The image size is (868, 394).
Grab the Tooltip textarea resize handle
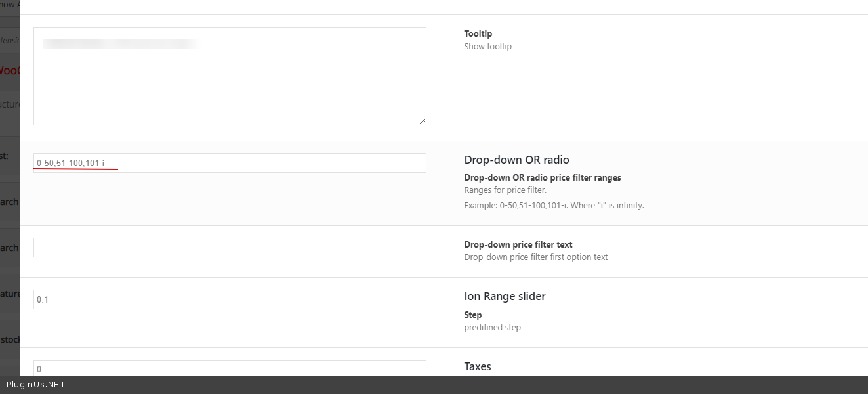pyautogui.click(x=422, y=121)
